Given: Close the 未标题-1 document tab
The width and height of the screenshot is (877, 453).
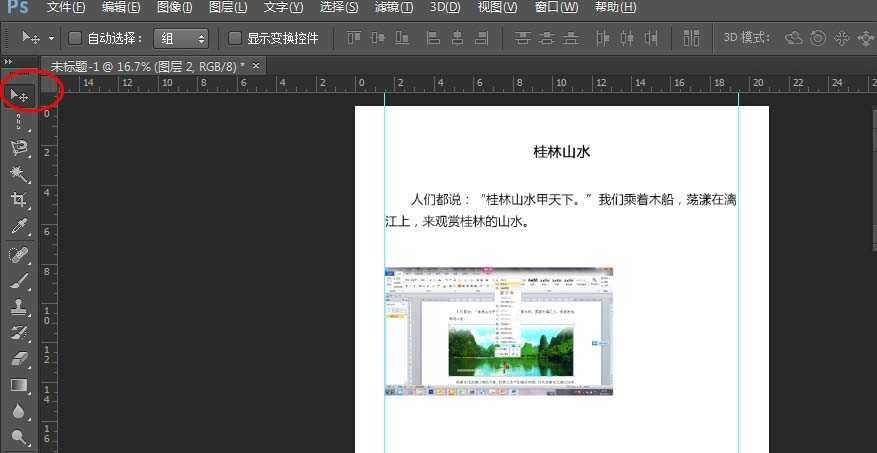Looking at the screenshot, I should (256, 66).
